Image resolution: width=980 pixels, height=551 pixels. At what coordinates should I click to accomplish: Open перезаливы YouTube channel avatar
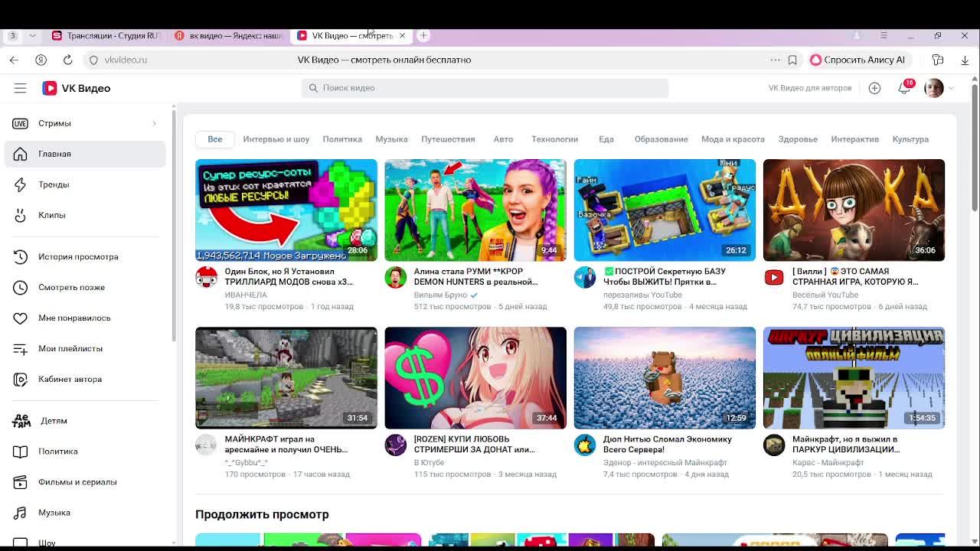click(x=584, y=277)
